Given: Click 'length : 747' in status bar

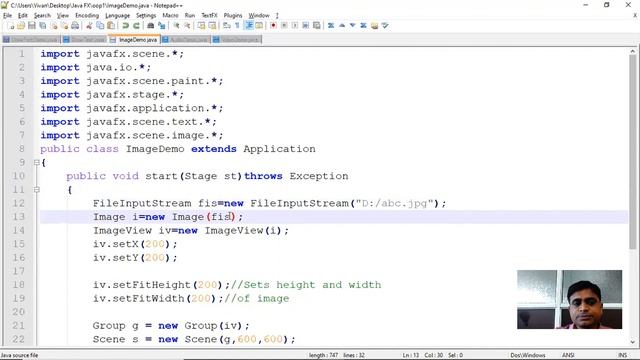Looking at the screenshot, I should [323, 355].
